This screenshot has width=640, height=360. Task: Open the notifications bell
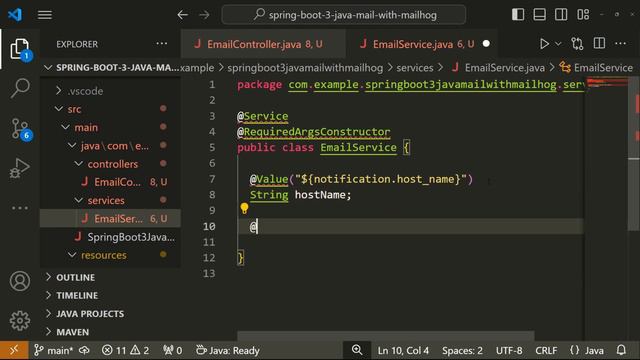[621, 350]
